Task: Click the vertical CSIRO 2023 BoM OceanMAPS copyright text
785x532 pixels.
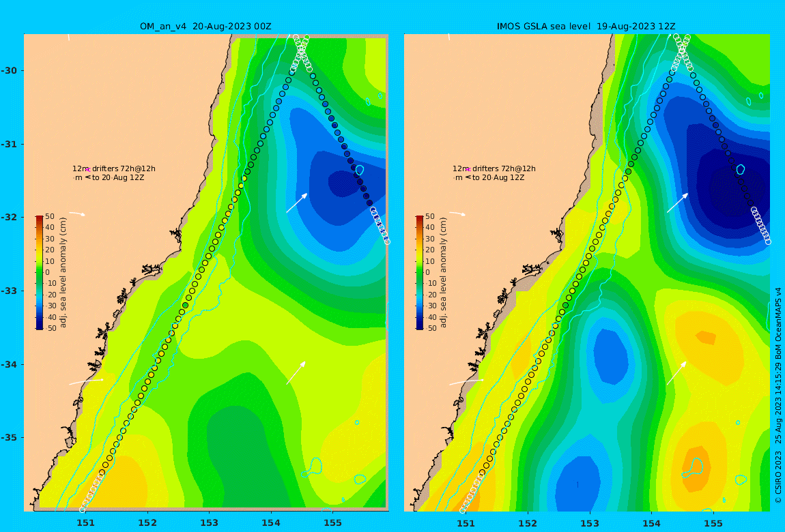Action: pyautogui.click(x=778, y=395)
